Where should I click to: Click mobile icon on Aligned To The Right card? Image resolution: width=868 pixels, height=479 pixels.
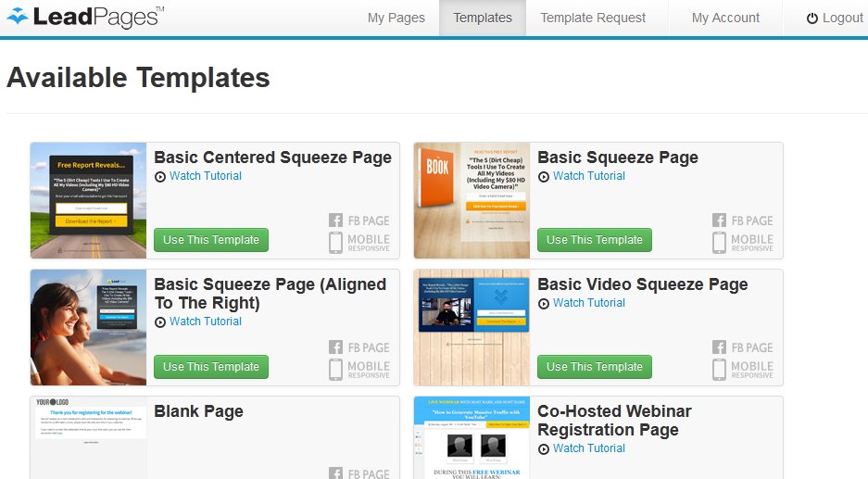click(x=335, y=370)
